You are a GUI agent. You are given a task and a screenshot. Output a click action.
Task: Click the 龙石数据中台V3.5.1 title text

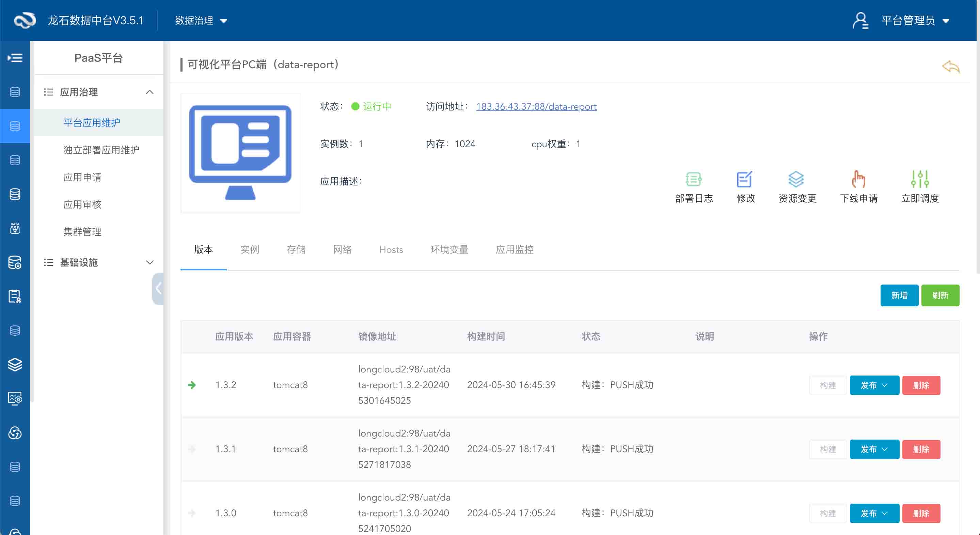(x=95, y=20)
